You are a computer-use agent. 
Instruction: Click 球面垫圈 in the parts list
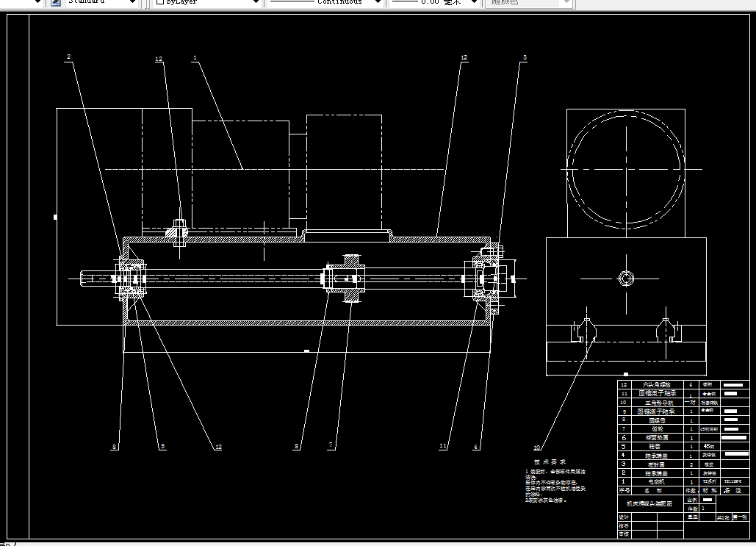tap(657, 437)
